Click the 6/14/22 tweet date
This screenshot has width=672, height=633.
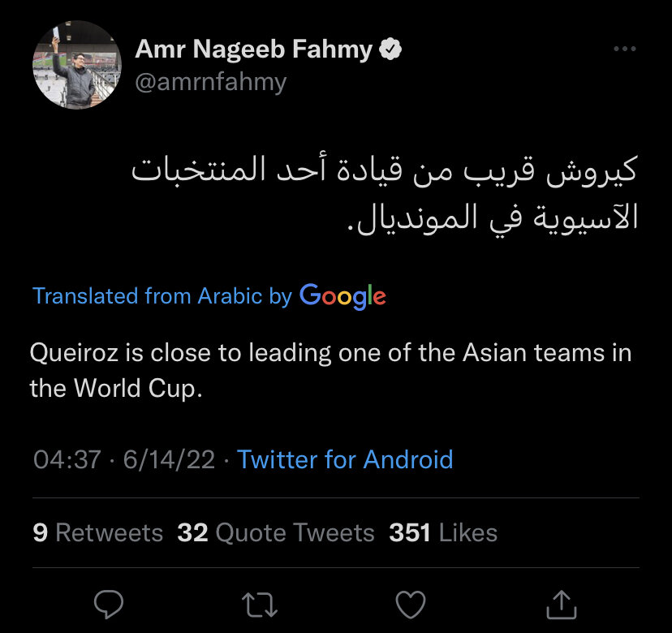pos(169,460)
